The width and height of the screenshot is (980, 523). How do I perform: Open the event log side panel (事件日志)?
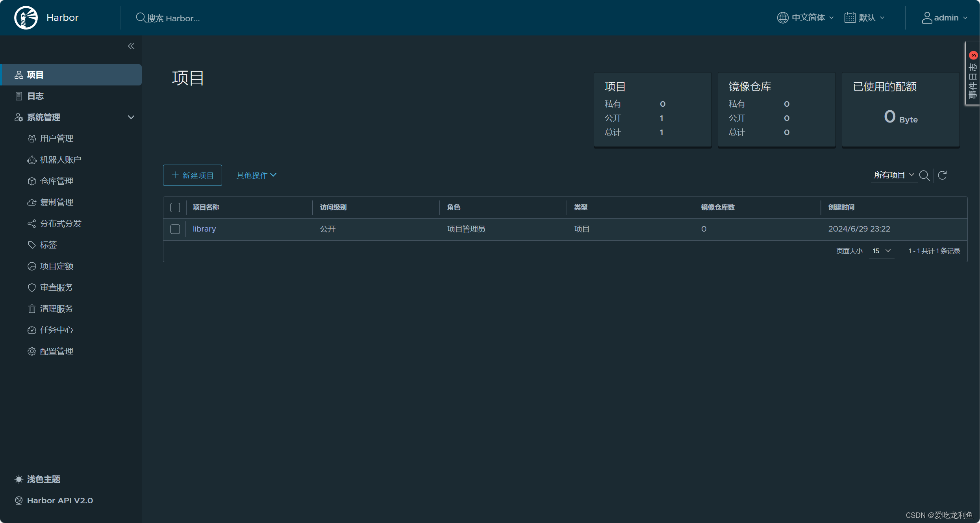(x=973, y=74)
